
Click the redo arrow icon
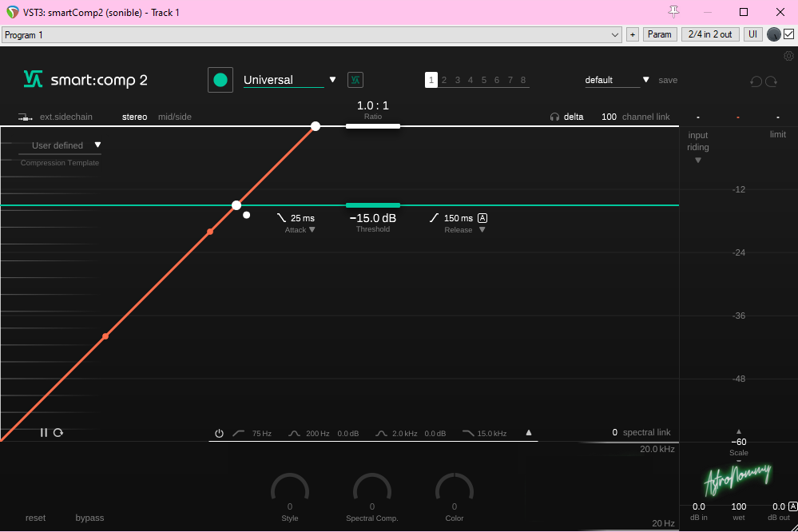772,81
